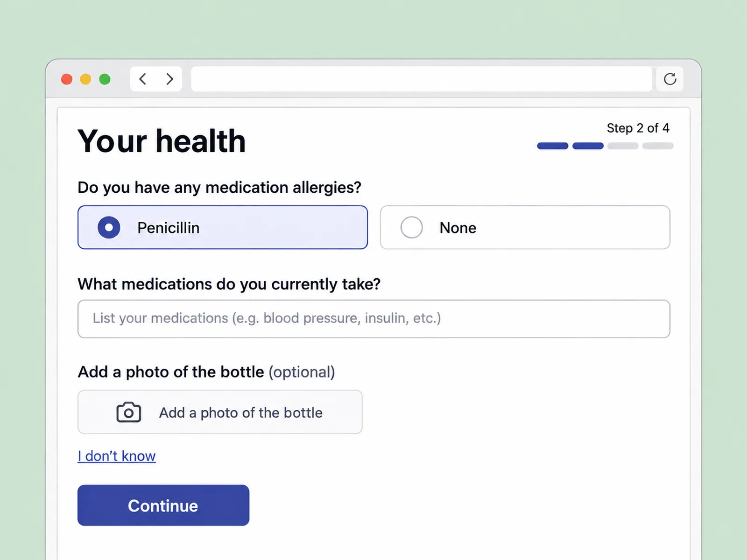Click the browser address bar
This screenshot has height=560, width=747.
(422, 79)
